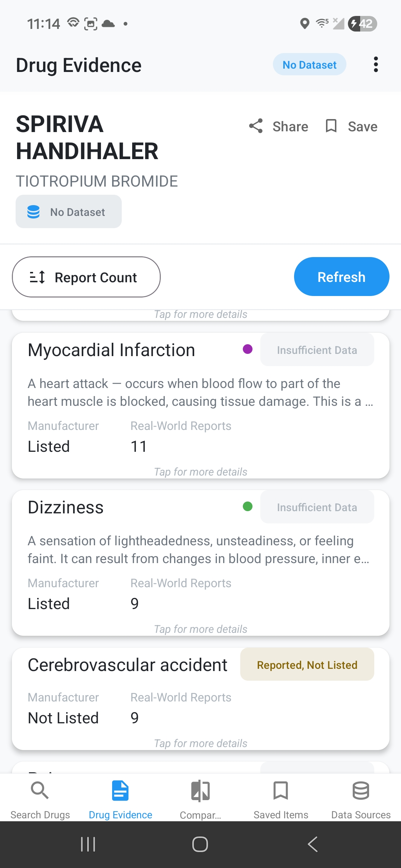The height and width of the screenshot is (868, 401).
Task: Tap the Reported, Not Listed badge
Action: [x=307, y=665]
